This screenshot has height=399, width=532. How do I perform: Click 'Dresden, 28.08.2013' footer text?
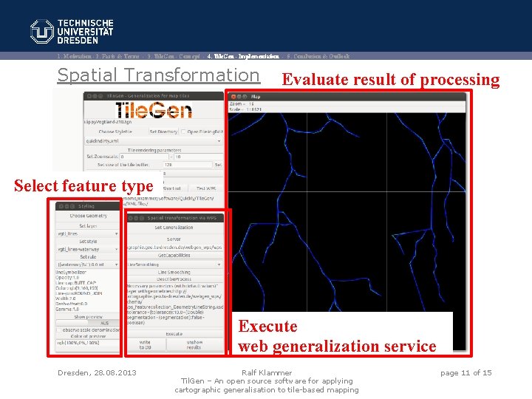click(x=97, y=373)
